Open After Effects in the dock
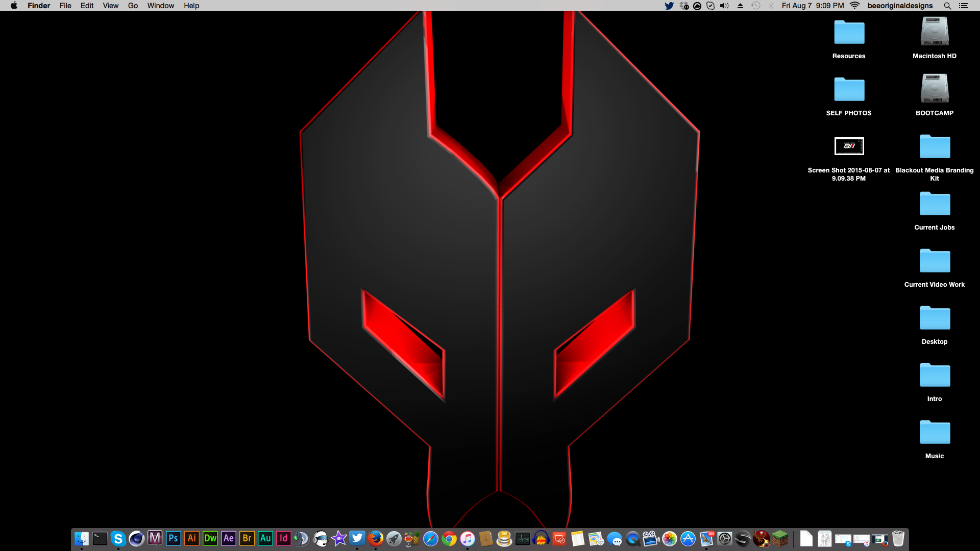 click(x=229, y=539)
